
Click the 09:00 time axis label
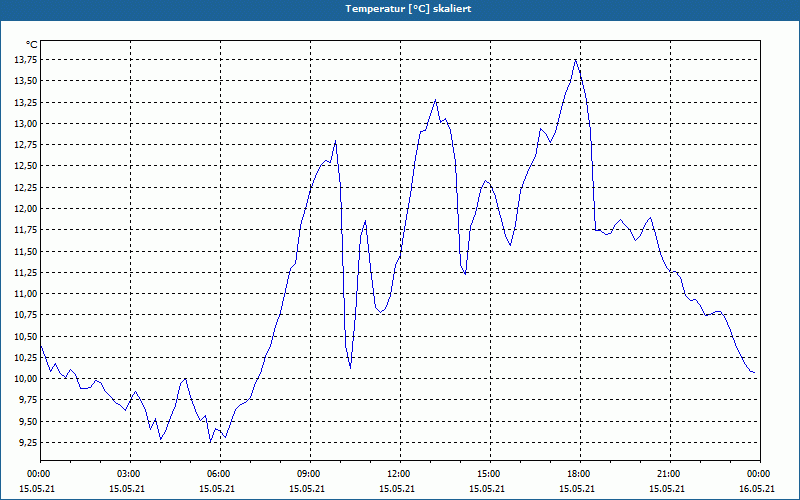click(x=307, y=474)
